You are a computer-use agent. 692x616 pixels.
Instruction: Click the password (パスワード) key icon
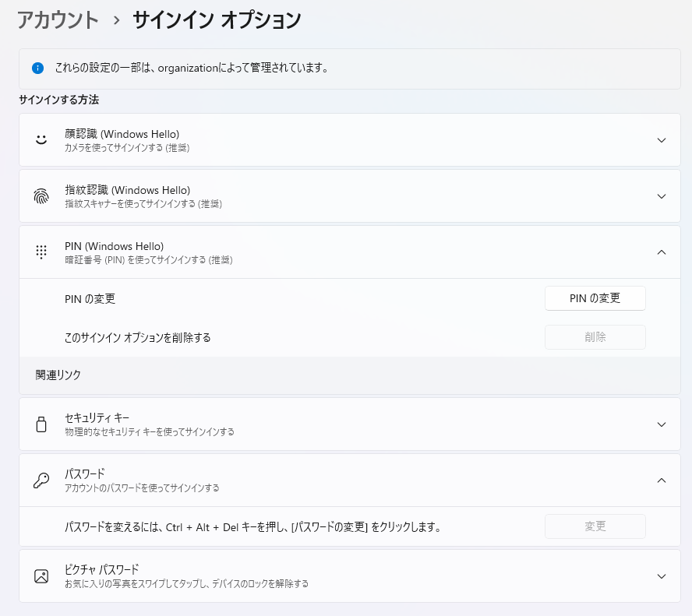tap(41, 480)
